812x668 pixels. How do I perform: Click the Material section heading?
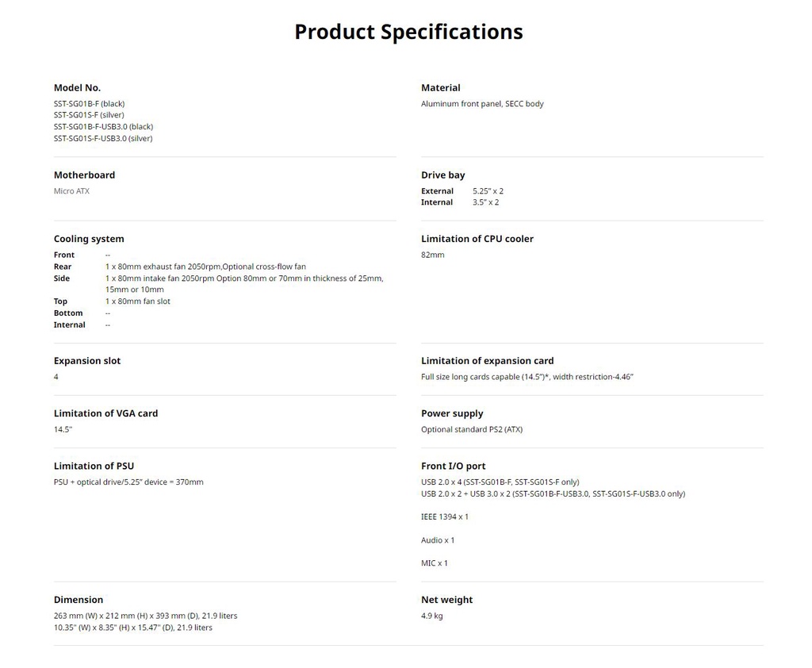[x=440, y=88]
